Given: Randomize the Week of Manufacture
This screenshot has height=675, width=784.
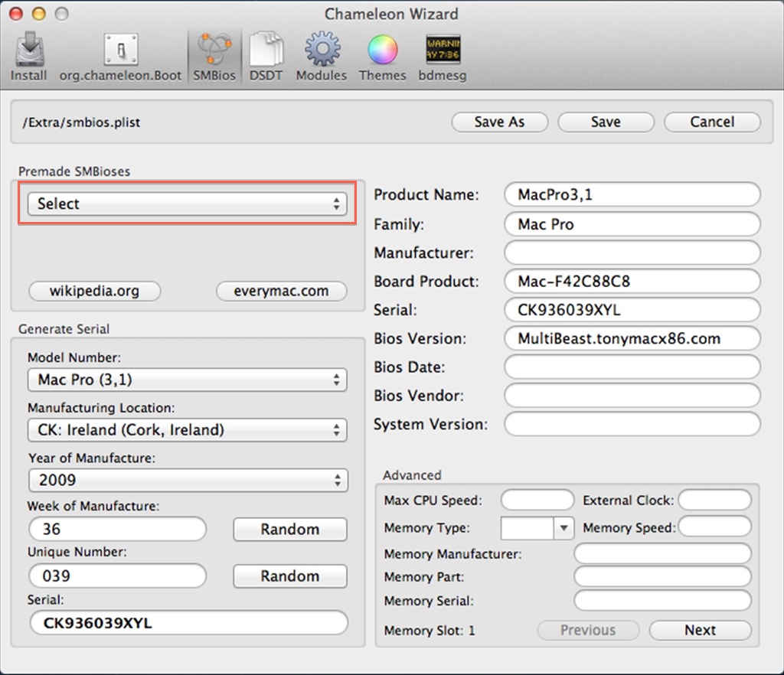Looking at the screenshot, I should point(290,529).
